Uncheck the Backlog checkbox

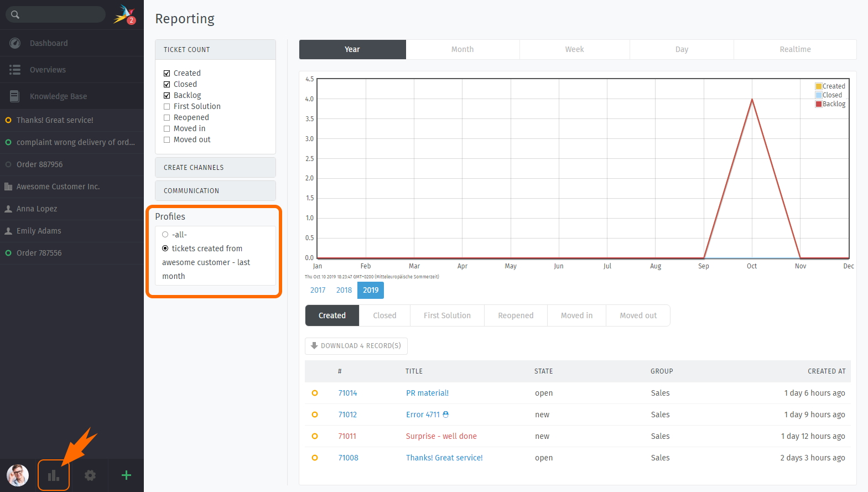click(167, 95)
